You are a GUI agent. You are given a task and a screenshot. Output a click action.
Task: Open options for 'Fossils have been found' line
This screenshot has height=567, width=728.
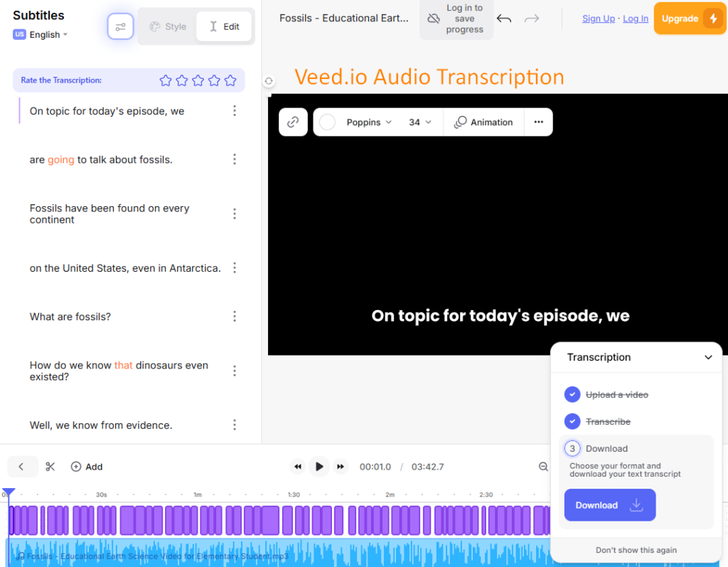[235, 214]
